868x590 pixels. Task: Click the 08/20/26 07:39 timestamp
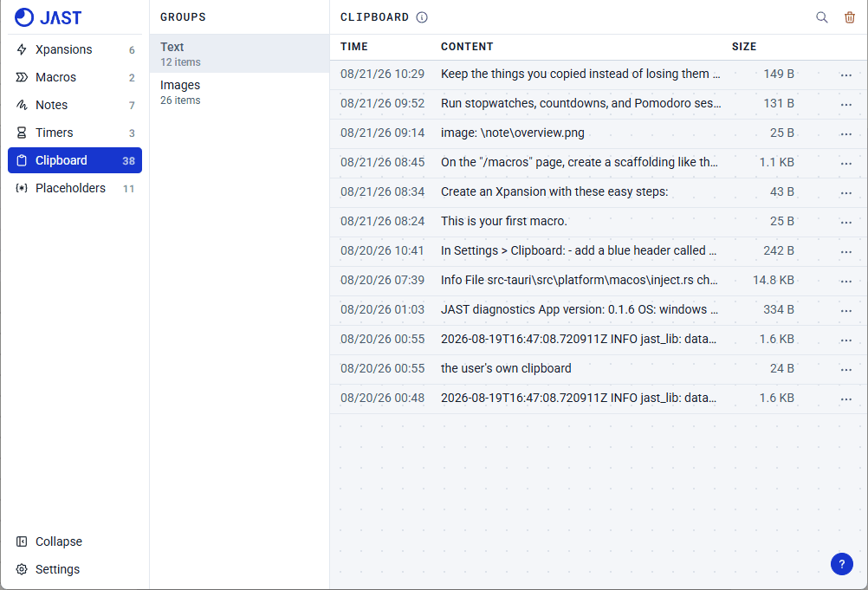click(382, 280)
